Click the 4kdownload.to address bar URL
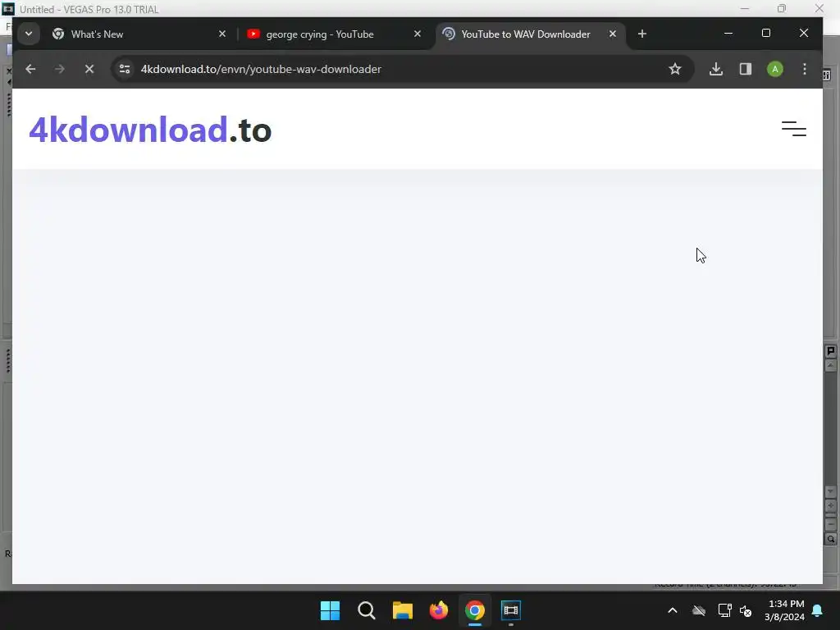840x630 pixels. (x=261, y=69)
